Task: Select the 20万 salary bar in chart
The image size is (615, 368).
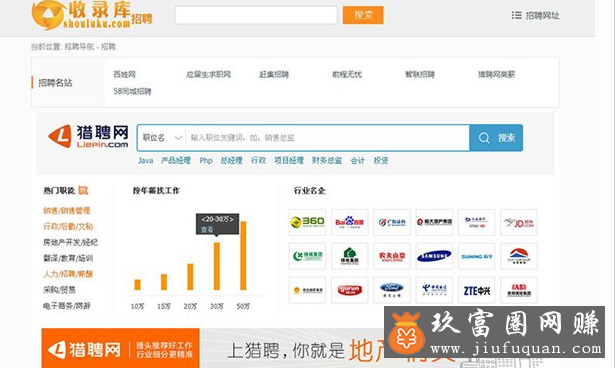Action: (x=190, y=277)
